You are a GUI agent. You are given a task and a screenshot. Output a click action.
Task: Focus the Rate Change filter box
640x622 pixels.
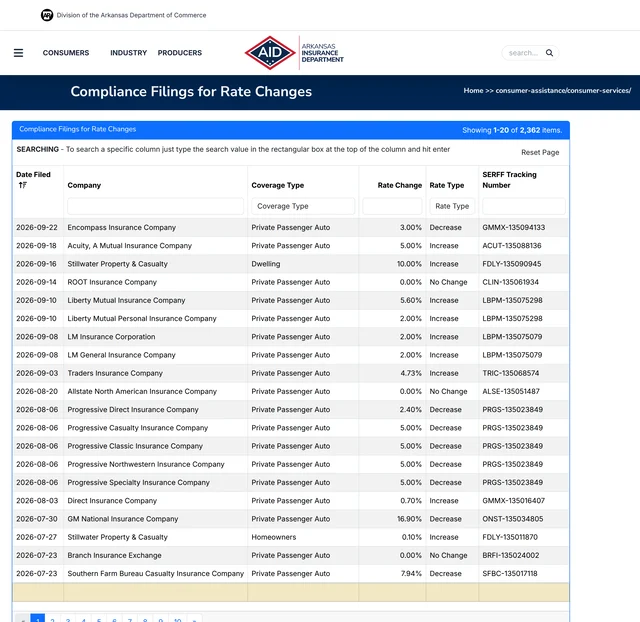click(392, 206)
